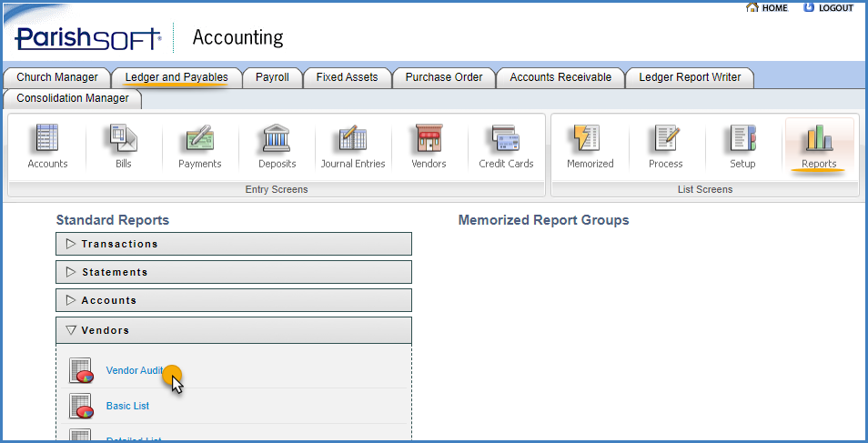
Task: Open the Basic List report link
Action: coord(128,406)
